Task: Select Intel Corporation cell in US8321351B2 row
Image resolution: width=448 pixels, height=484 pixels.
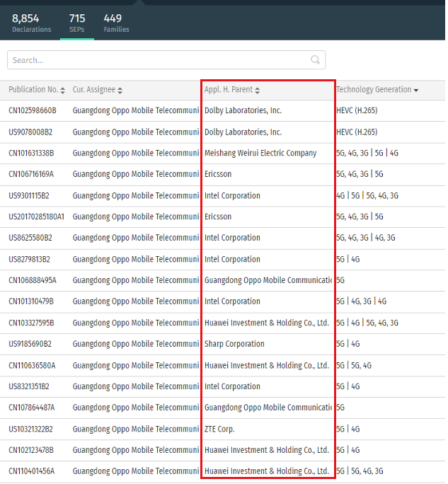Action: click(232, 386)
